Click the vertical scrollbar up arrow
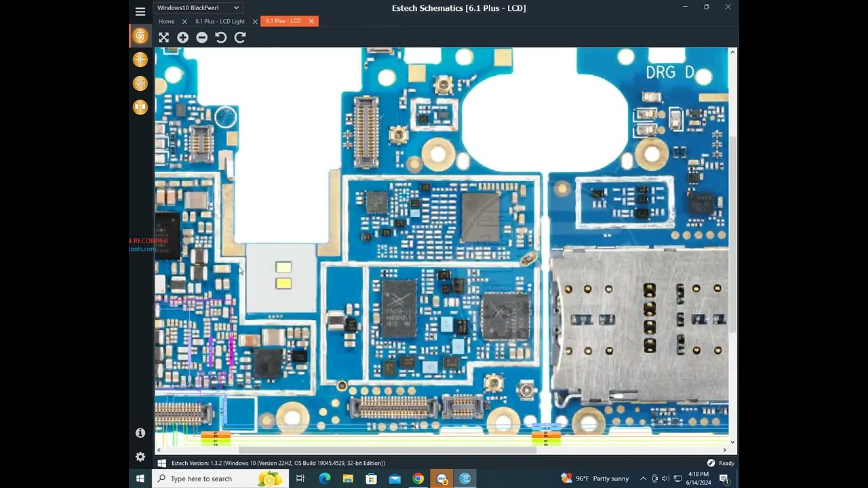The image size is (868, 488). pos(733,52)
